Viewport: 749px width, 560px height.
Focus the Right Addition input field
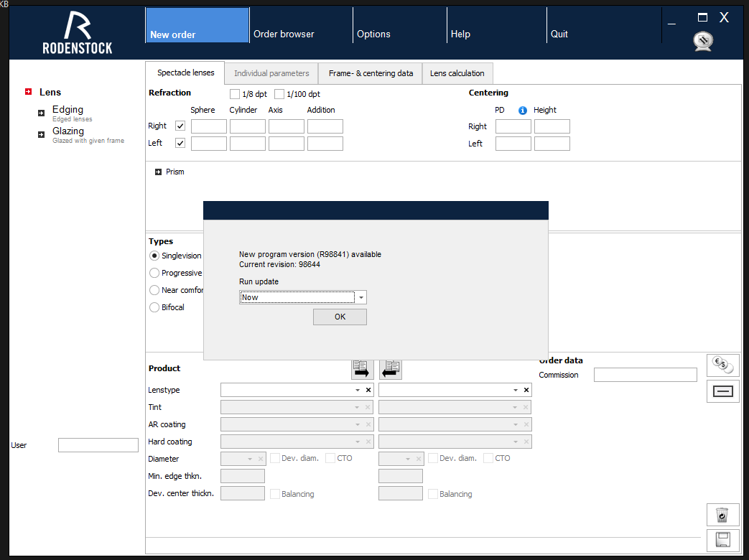[325, 126]
